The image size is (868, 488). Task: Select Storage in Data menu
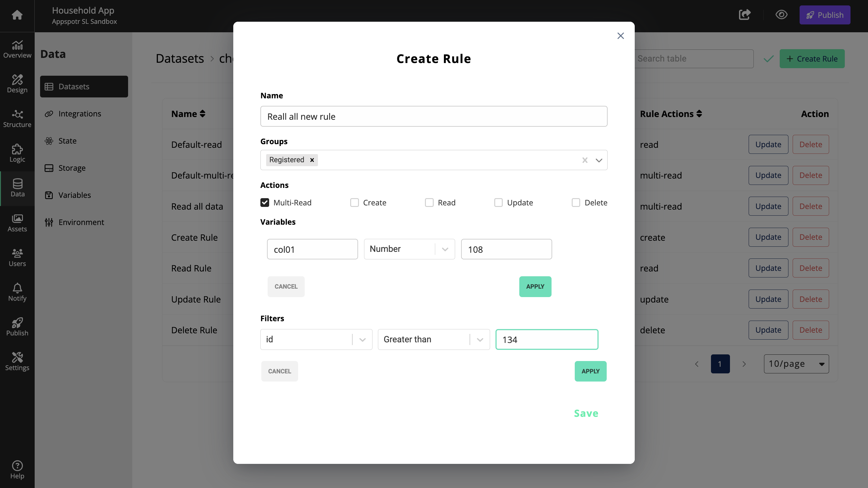coord(84,168)
